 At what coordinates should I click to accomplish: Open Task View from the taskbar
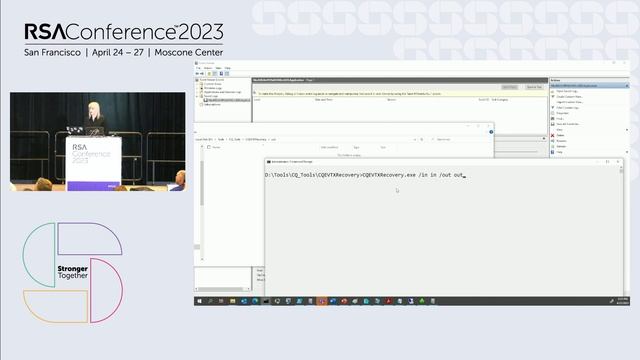pos(221,301)
